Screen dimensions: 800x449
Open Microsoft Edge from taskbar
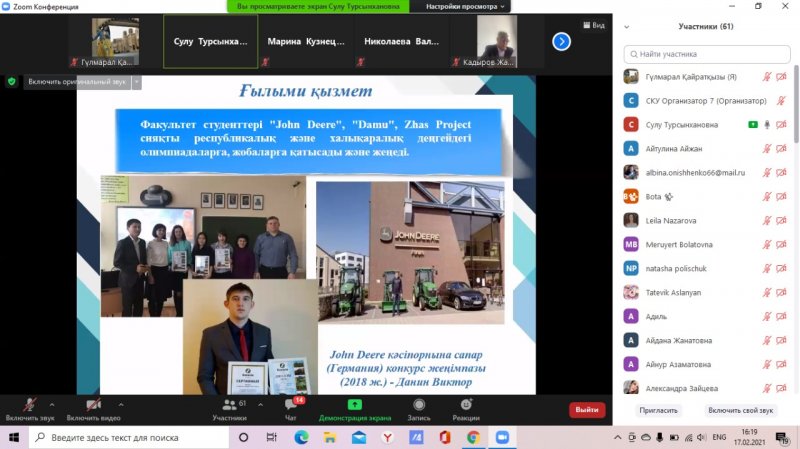click(301, 437)
